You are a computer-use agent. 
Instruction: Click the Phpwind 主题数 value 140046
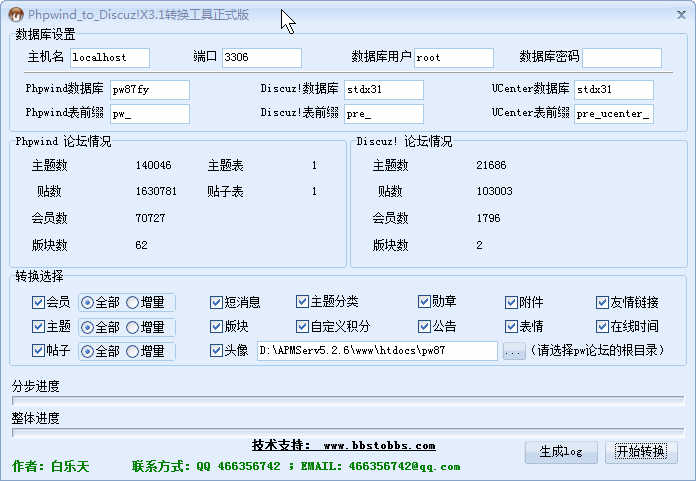(x=153, y=165)
